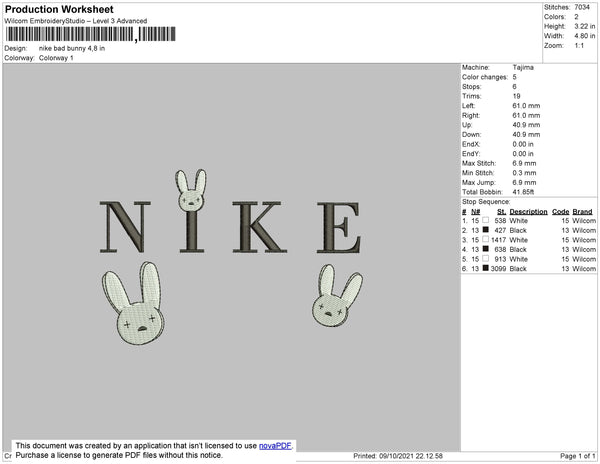The height and width of the screenshot is (464, 600).
Task: Click the Brand column header
Action: (x=582, y=212)
